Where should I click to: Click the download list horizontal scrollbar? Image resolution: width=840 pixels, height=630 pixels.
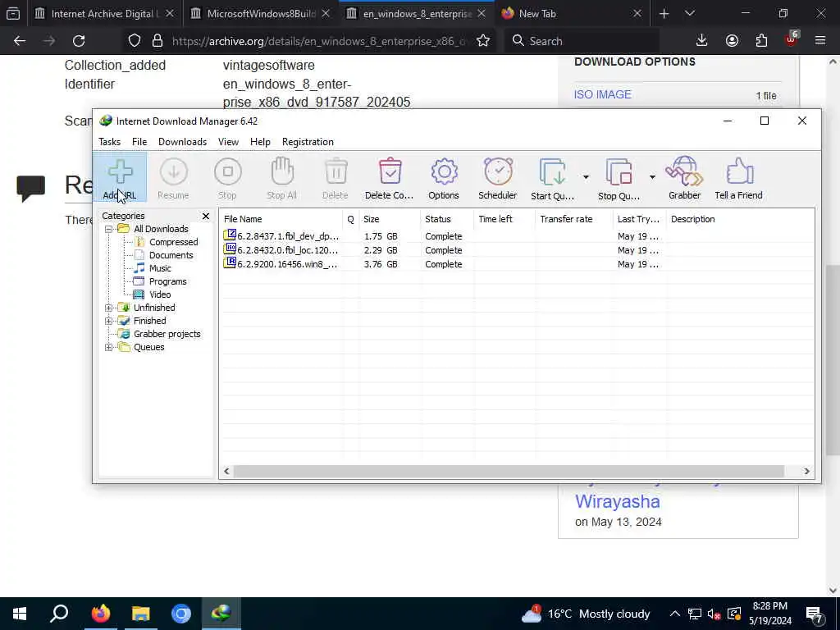[509, 472]
